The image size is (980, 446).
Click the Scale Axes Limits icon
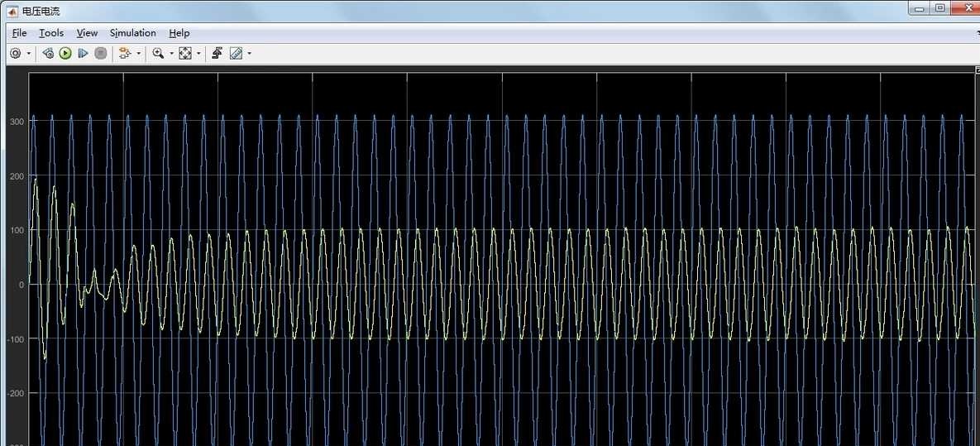185,54
